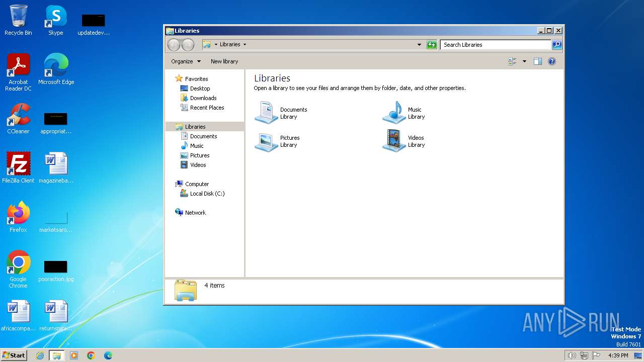Select the Skype desktop shortcut

pyautogui.click(x=55, y=20)
